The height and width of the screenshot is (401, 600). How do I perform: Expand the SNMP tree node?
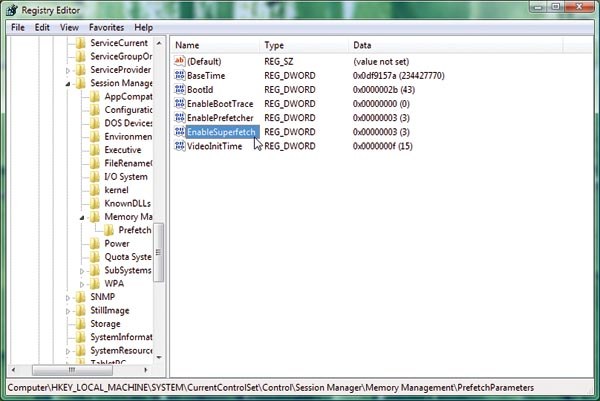(x=68, y=297)
